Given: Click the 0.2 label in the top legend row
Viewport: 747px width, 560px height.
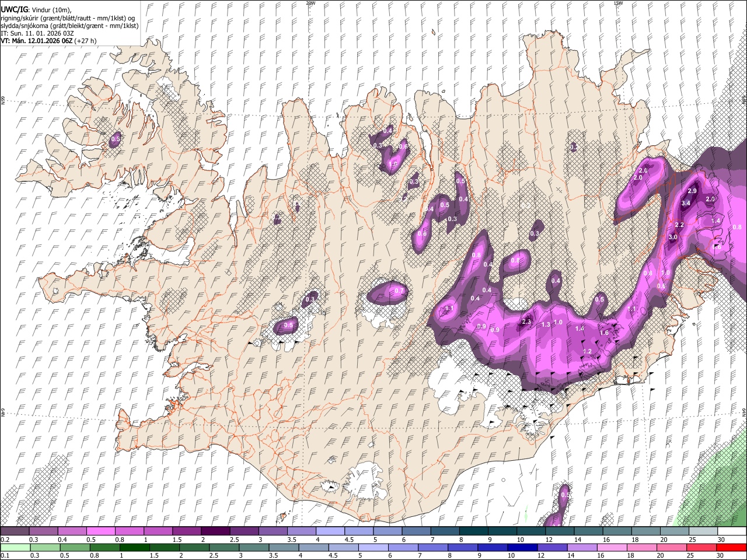Looking at the screenshot, I should pyautogui.click(x=5, y=540).
